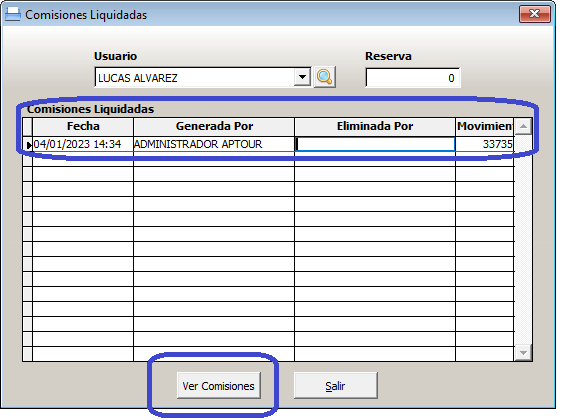Click the row selector arrow of first row
The height and width of the screenshot is (420, 569).
click(x=28, y=144)
